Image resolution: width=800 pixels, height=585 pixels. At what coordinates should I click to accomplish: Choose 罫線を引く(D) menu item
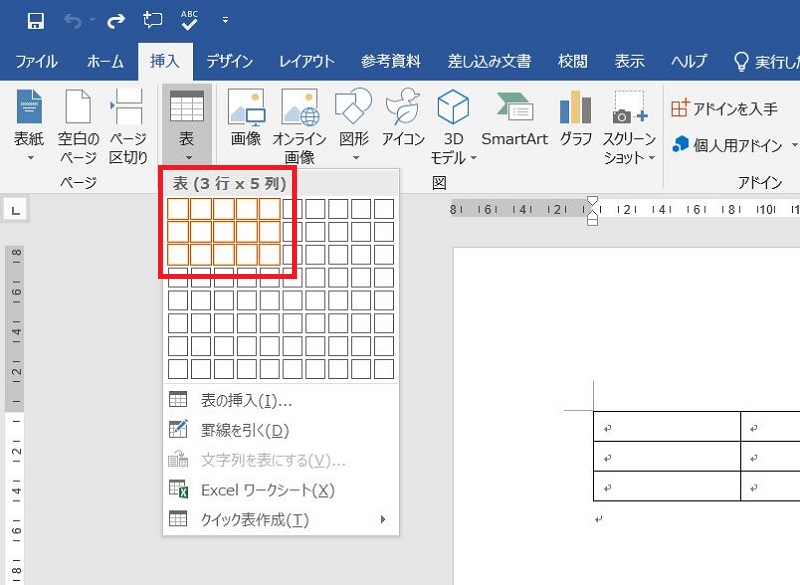pos(281,430)
